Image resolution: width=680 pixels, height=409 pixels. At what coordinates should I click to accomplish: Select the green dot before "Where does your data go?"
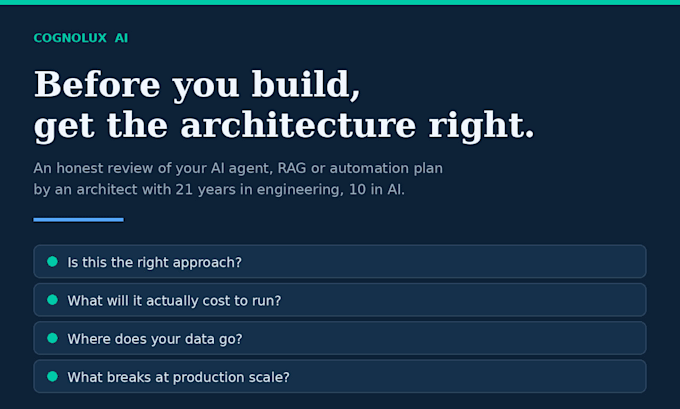coord(52,338)
